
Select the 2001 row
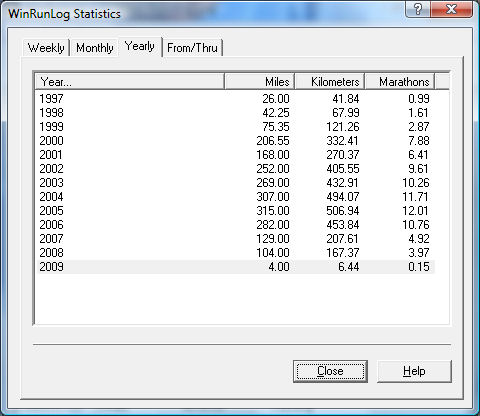click(x=236, y=155)
